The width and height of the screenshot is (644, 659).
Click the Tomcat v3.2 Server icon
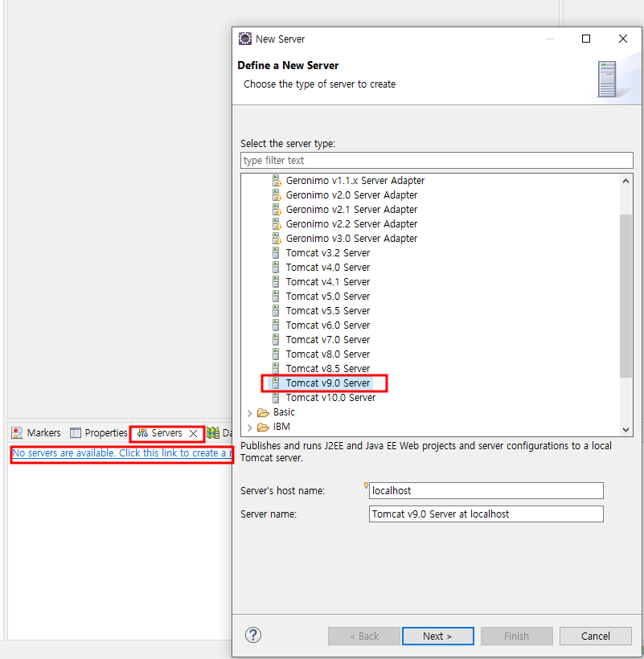(x=276, y=253)
